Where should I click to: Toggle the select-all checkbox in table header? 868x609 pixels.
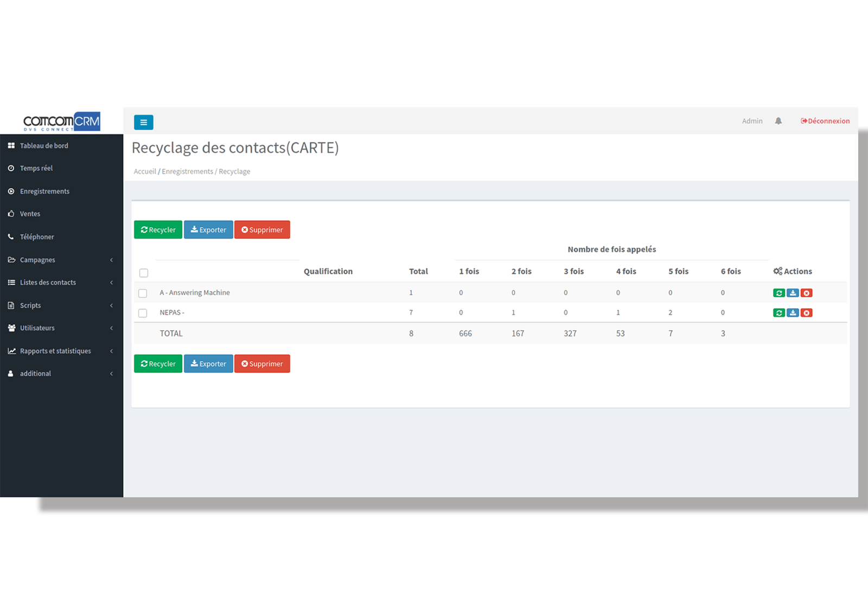144,273
